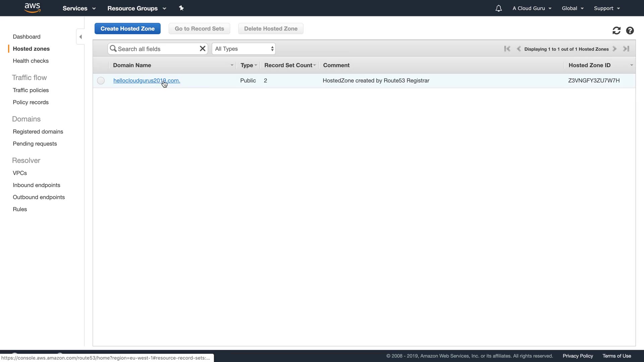This screenshot has width=644, height=362.
Task: Refresh the hosted zones list
Action: click(x=616, y=31)
